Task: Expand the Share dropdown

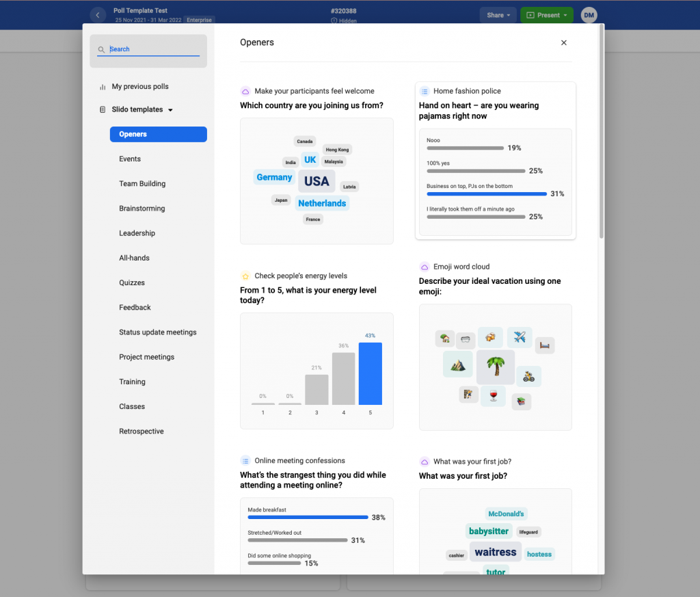Action: coord(498,14)
